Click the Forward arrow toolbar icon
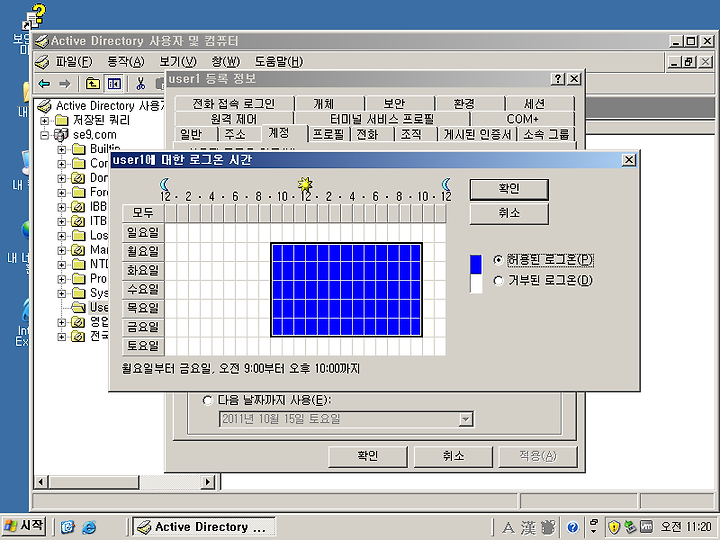 pos(65,84)
